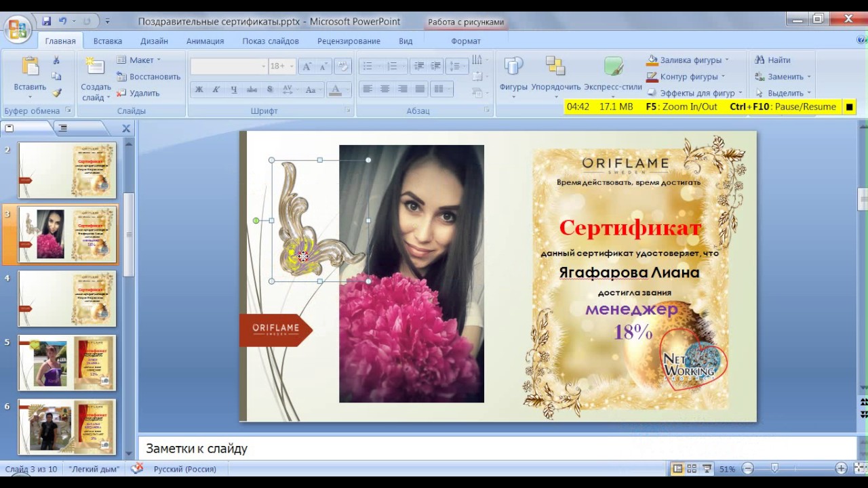Toggle justify text alignment
The image size is (868, 488).
pyautogui.click(x=420, y=89)
